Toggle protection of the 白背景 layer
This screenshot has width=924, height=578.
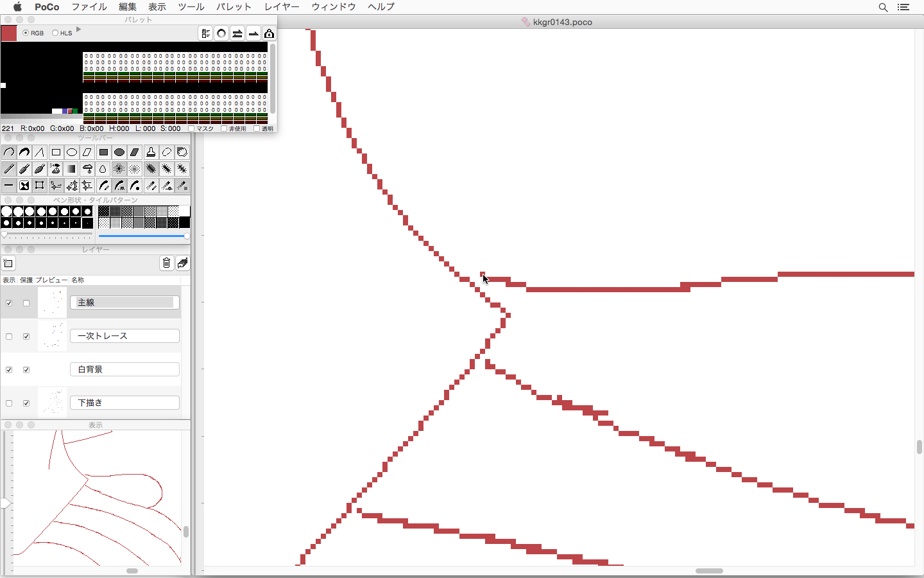pos(26,370)
